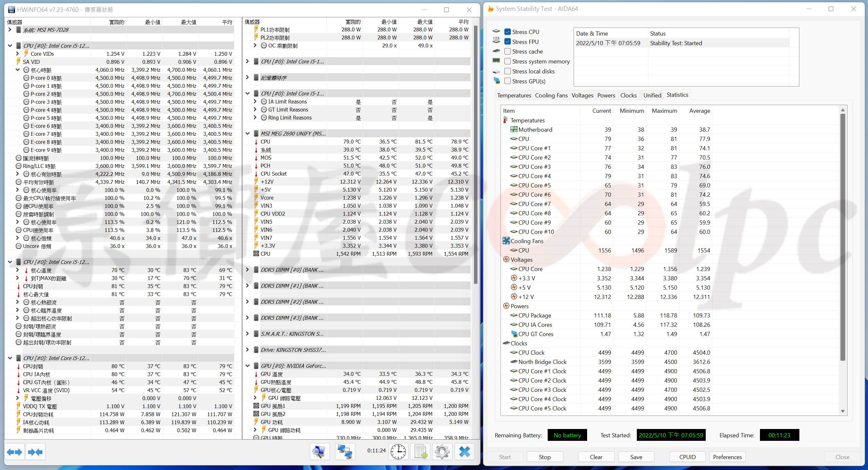
Task: Select the CPU Package power row
Action: point(535,316)
